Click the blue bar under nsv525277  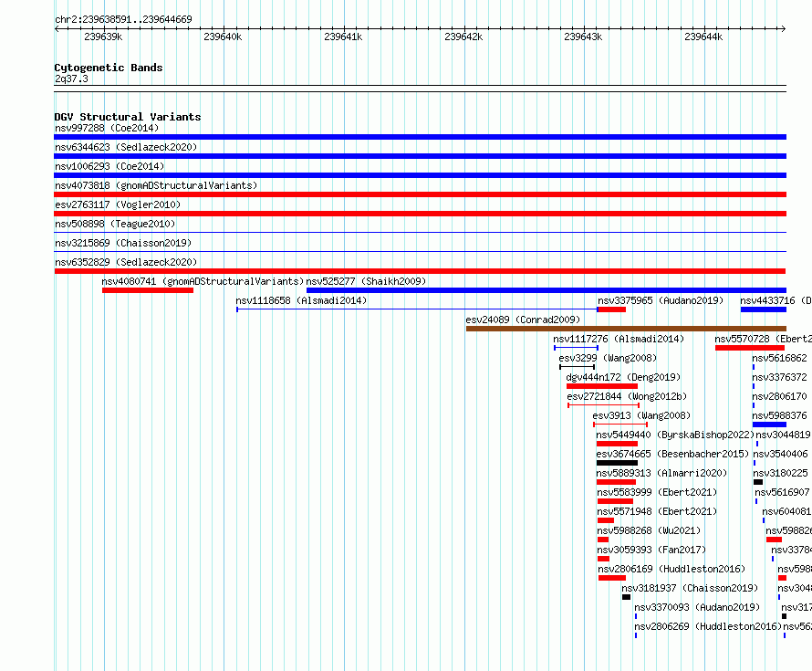[x=547, y=290]
